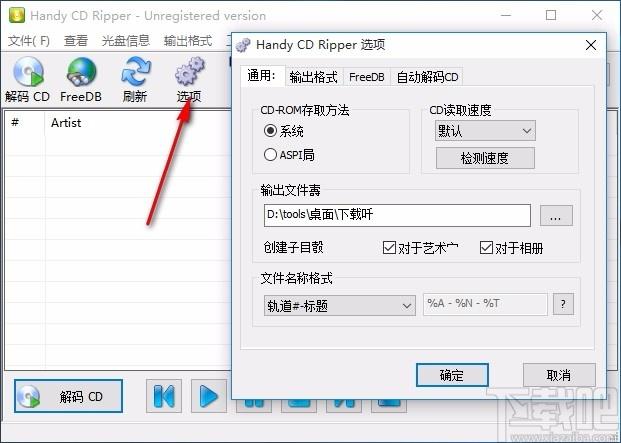Switch to the 通用 tab
621x443 pixels.
pyautogui.click(x=262, y=75)
